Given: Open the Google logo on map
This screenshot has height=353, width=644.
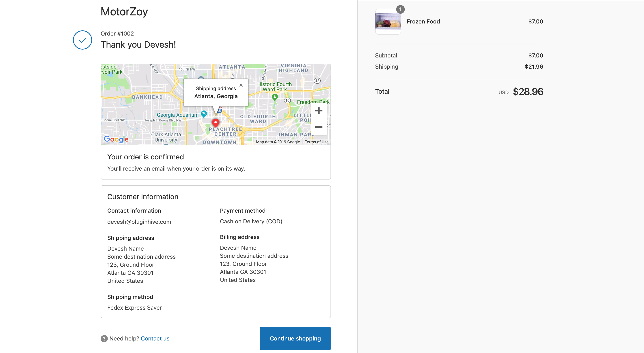Looking at the screenshot, I should point(116,139).
